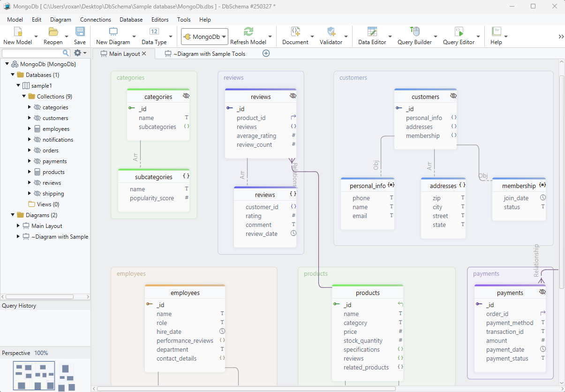Open the tree settings gear icon
Screen dimensions: 565x392
coord(78,53)
